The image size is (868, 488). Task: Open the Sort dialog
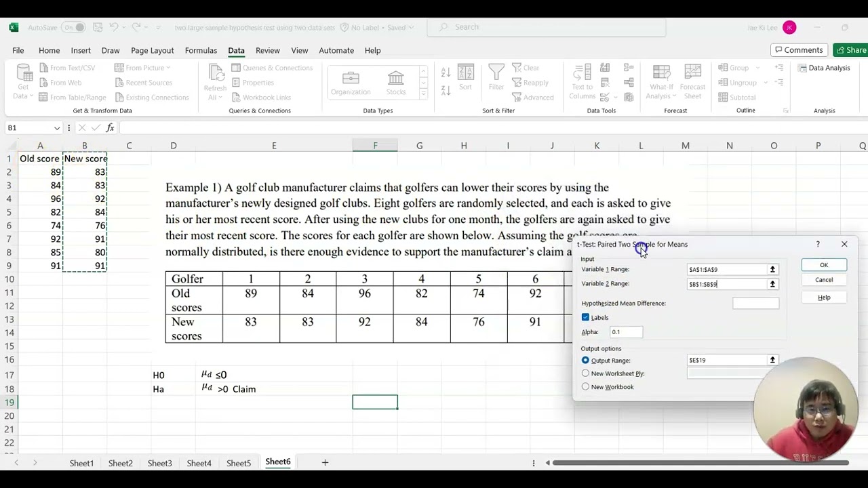pyautogui.click(x=465, y=77)
